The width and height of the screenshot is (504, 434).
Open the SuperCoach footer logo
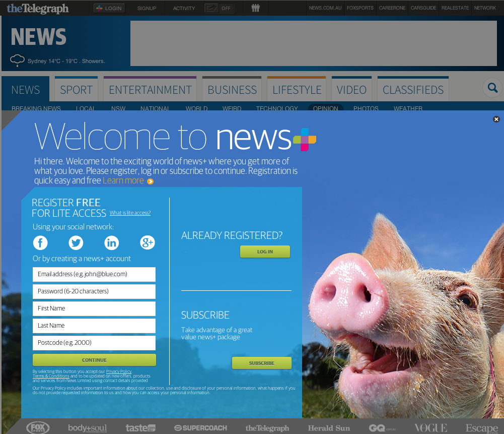200,428
